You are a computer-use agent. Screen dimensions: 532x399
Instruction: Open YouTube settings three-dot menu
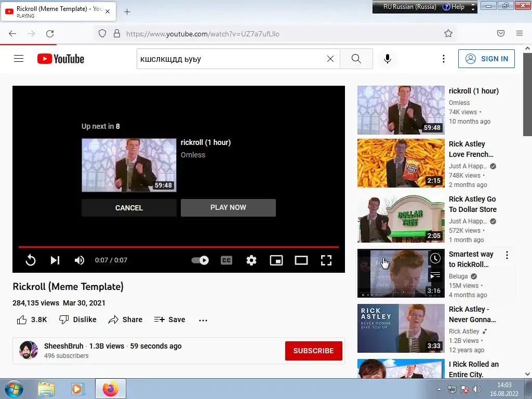[444, 59]
